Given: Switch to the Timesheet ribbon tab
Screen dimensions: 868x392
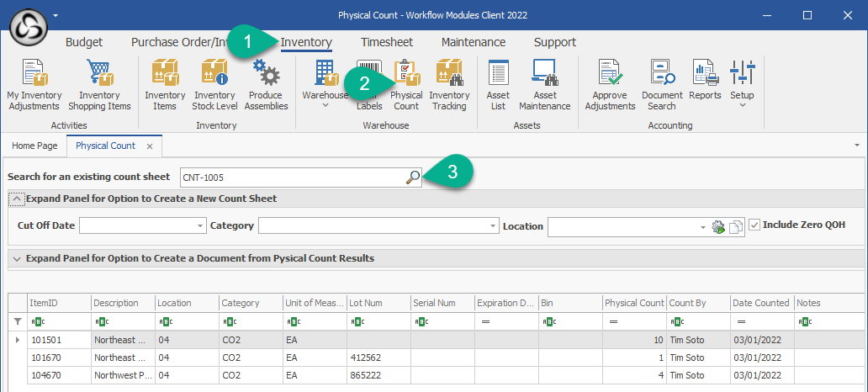Looking at the screenshot, I should 387,42.
